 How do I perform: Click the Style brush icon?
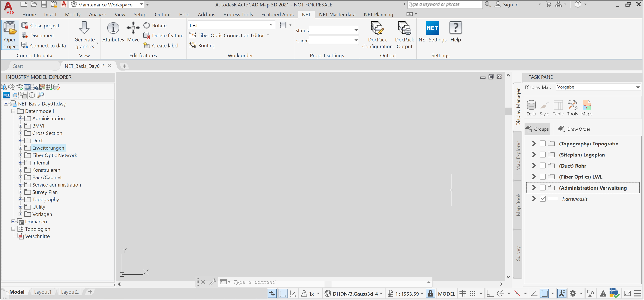(x=544, y=108)
